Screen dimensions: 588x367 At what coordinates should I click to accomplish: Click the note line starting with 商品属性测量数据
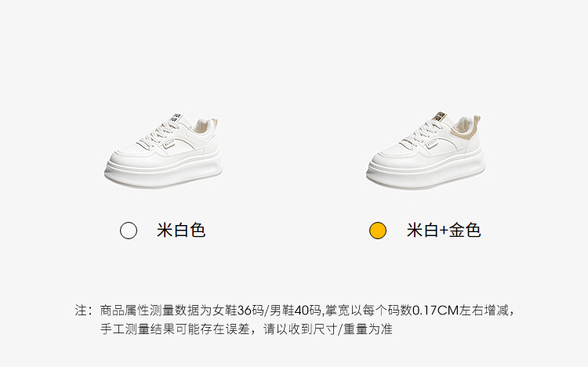[x=307, y=311]
